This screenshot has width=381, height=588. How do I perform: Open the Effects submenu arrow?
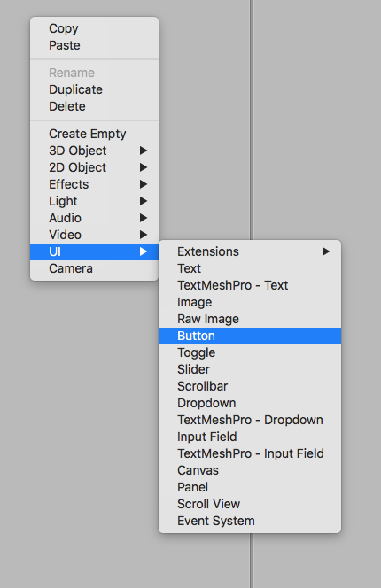click(143, 184)
